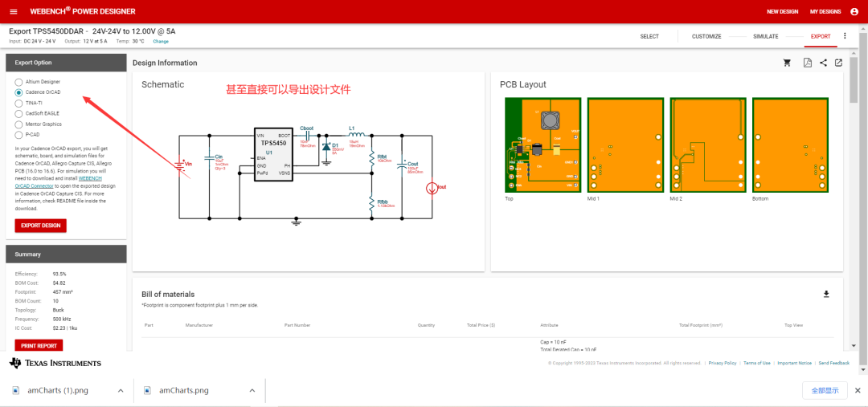Click the Change design inputs link
The width and height of the screenshot is (868, 407).
point(161,42)
